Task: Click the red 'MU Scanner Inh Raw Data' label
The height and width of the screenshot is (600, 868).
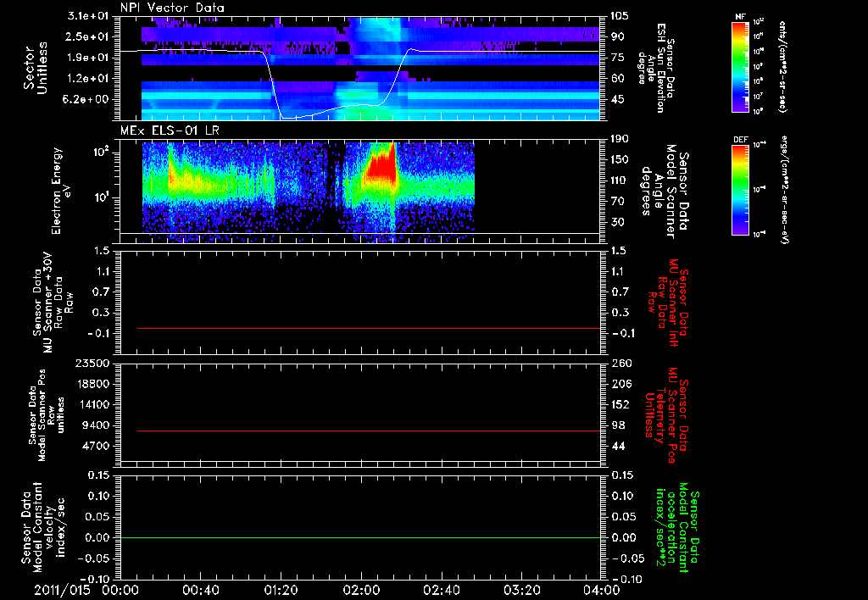Action: point(670,303)
